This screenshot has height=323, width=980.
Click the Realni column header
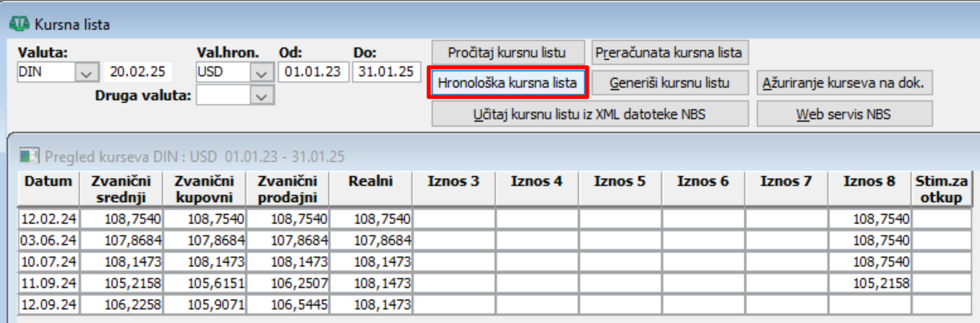pyautogui.click(x=371, y=188)
